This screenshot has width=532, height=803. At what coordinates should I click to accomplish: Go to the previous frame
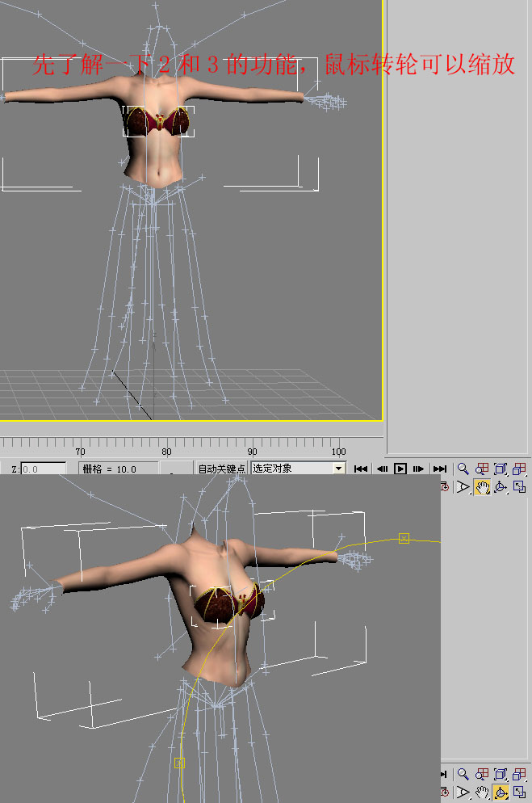coord(382,469)
